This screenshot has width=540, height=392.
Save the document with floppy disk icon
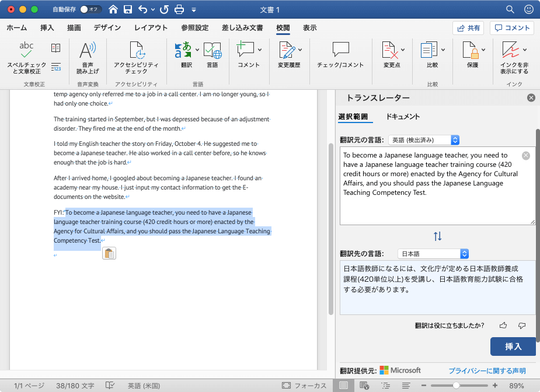128,9
